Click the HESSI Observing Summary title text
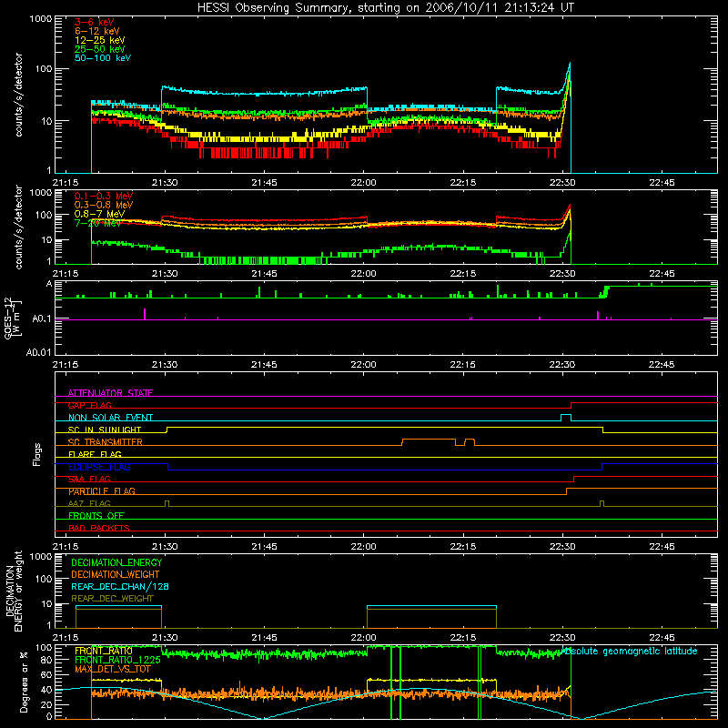 385,8
